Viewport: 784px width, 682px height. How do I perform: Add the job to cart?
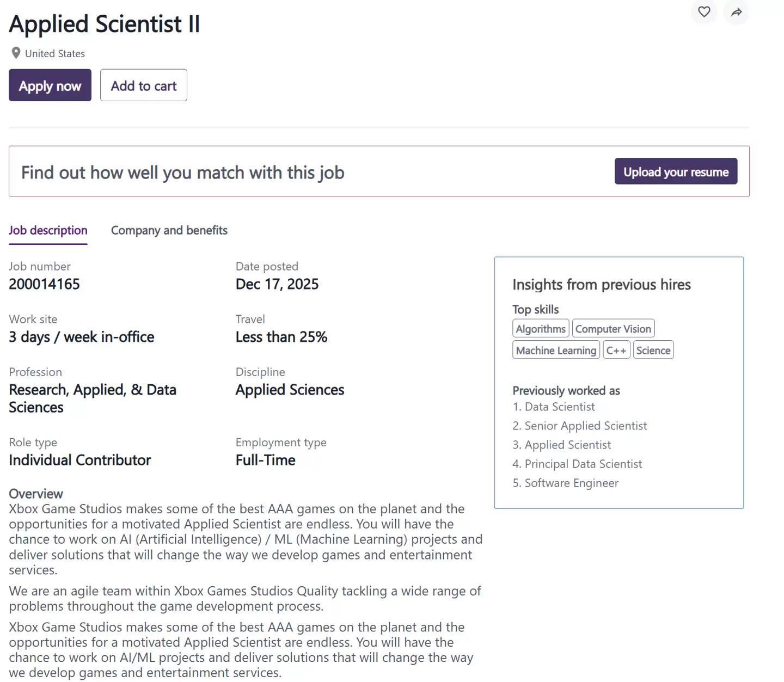pos(143,85)
